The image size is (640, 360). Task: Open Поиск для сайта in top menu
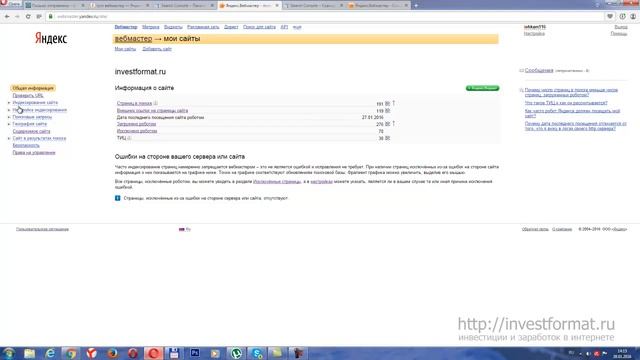click(259, 27)
